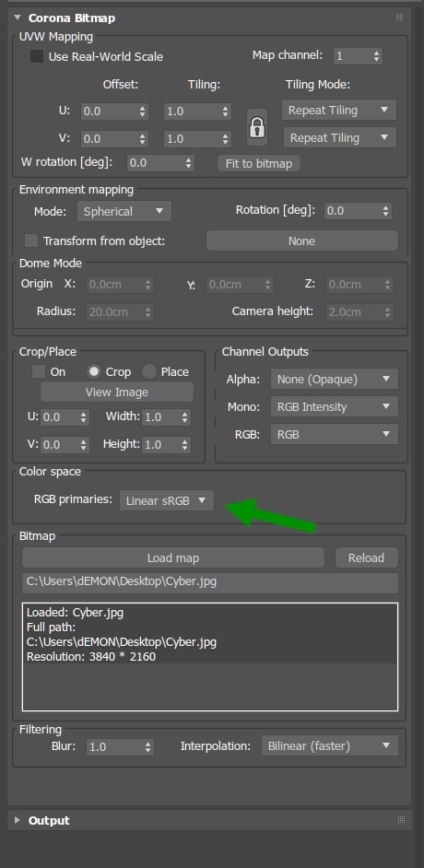Image resolution: width=424 pixels, height=868 pixels.
Task: Click the Corona Bitmap rollout grip icon
Action: [x=399, y=18]
